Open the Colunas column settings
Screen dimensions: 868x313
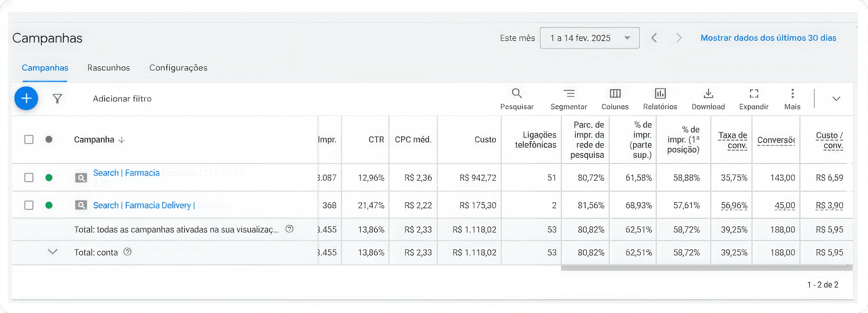pos(615,99)
